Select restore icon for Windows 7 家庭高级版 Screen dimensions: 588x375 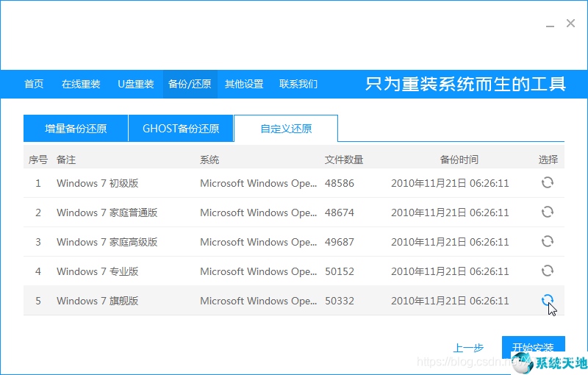[547, 241]
